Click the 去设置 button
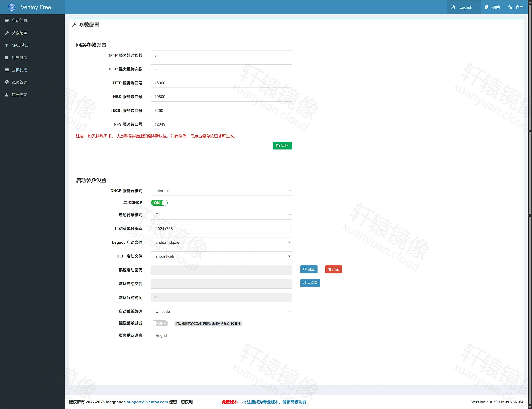Viewport: 532px width, 409px height. click(x=310, y=283)
